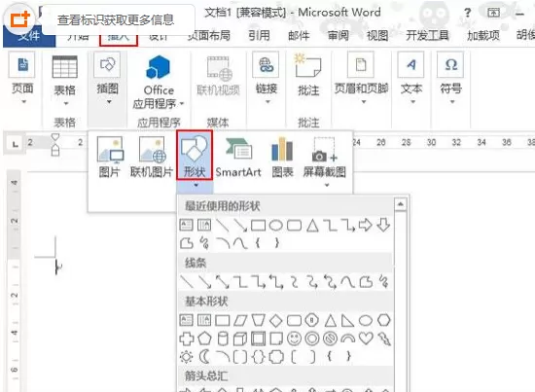Select elbow double-arrow connector in 线条
The height and width of the screenshot is (392, 535).
point(276,282)
